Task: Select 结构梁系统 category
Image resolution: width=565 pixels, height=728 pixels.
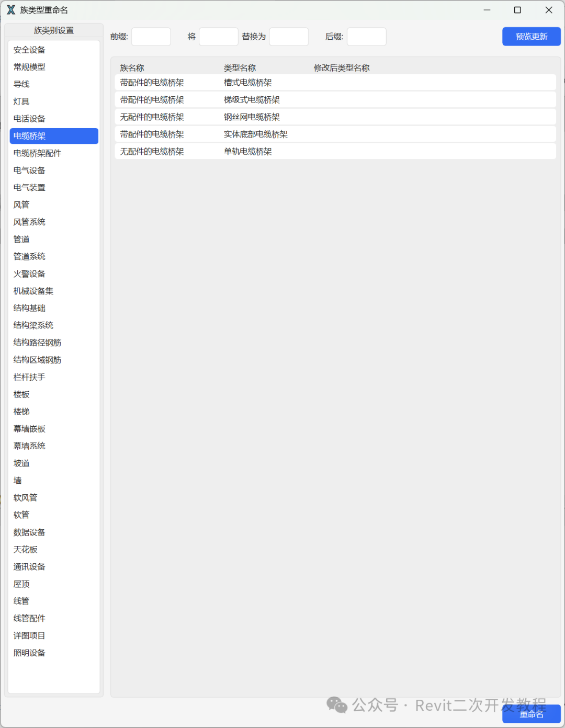Action: coord(54,325)
